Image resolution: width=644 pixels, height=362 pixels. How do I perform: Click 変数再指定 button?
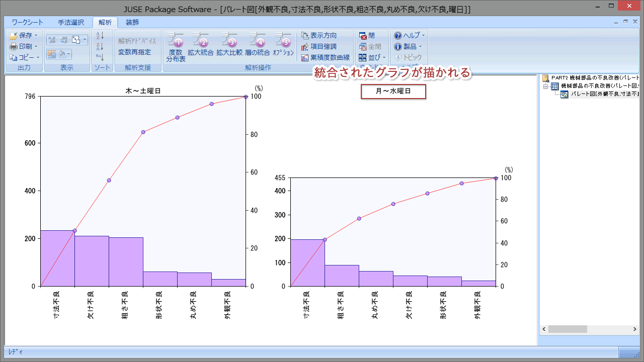pos(134,52)
